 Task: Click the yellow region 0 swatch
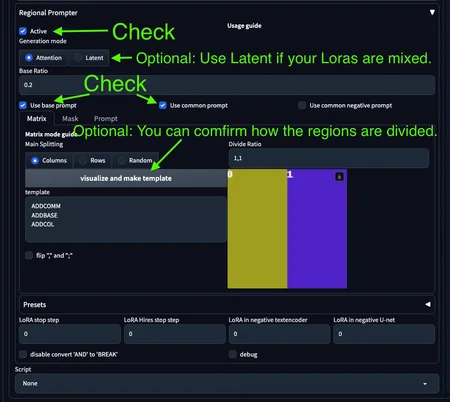[257, 229]
